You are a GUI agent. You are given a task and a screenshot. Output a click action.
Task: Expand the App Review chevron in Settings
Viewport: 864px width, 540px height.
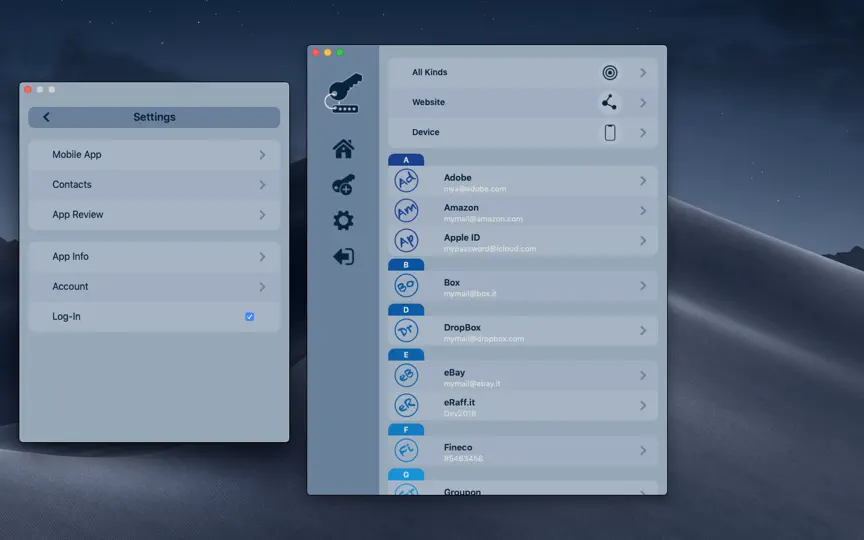point(262,215)
